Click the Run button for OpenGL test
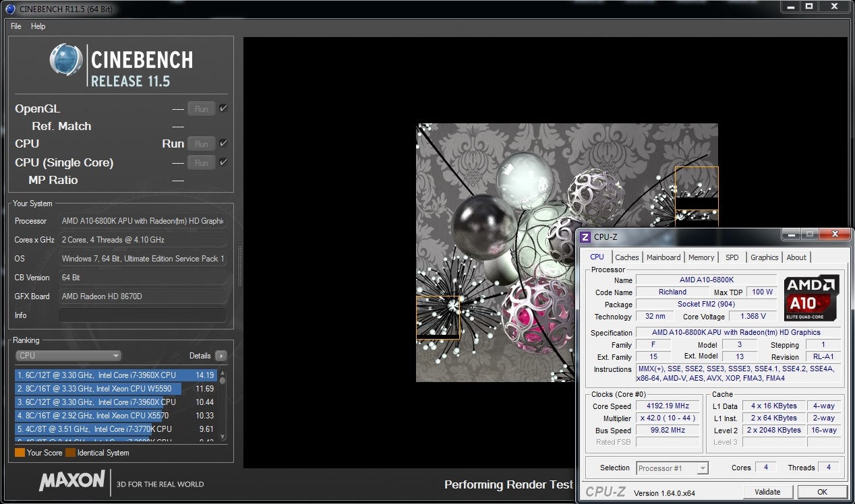Image resolution: width=855 pixels, height=504 pixels. coord(202,108)
